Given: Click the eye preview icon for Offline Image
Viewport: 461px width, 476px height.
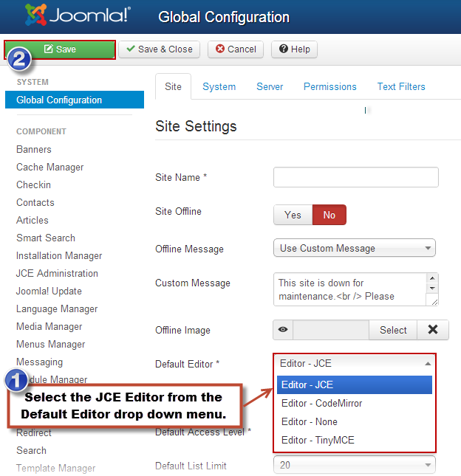Looking at the screenshot, I should (x=283, y=330).
